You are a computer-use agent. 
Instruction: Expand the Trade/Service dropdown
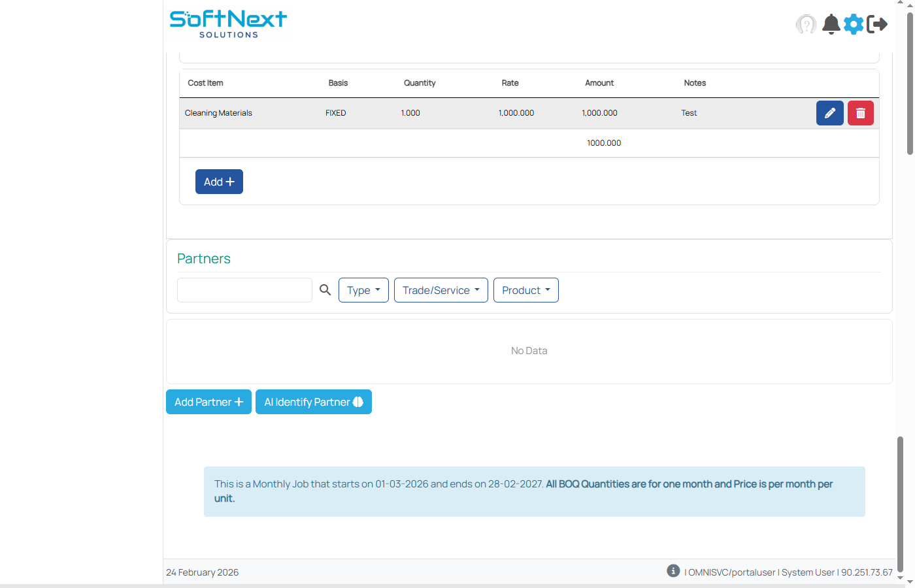441,289
